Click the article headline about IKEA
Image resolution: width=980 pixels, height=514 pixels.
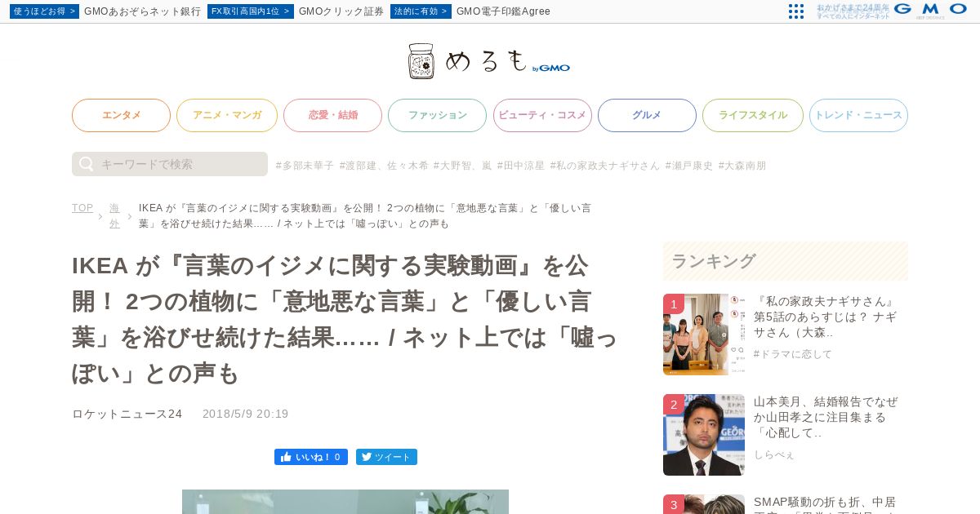coord(345,319)
